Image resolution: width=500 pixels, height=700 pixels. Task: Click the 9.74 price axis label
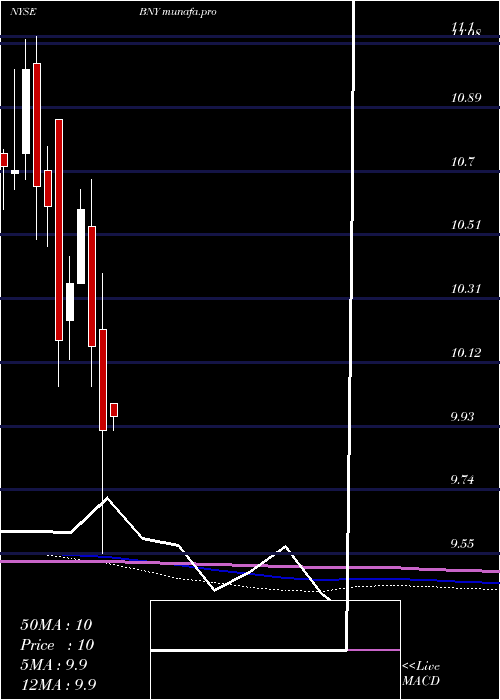click(x=464, y=480)
